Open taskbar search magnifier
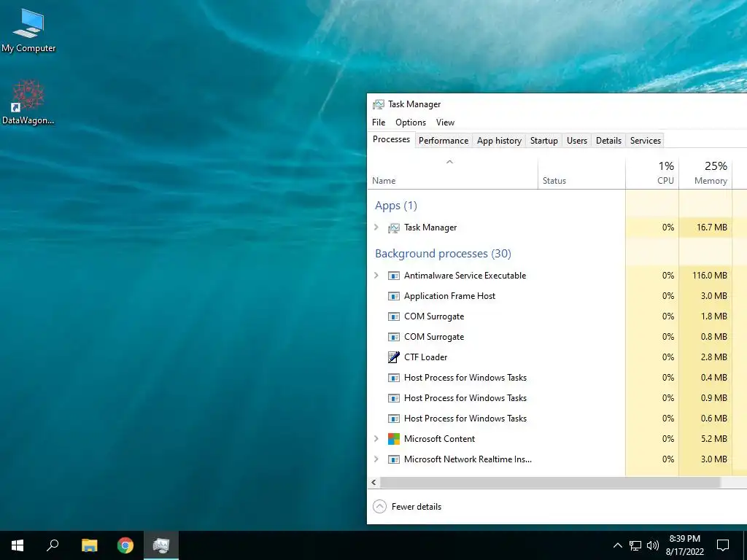 tap(53, 545)
